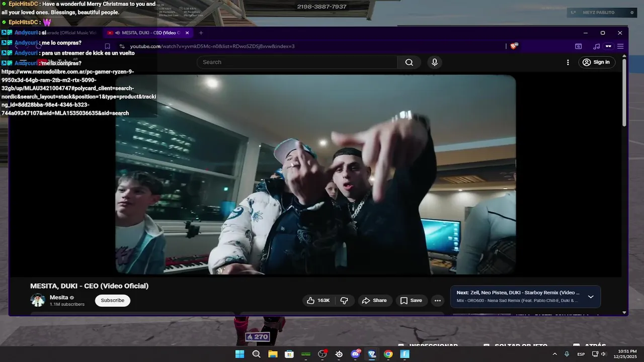Image resolution: width=644 pixels, height=362 pixels.
Task: Open Brave browser taskbar icon
Action: (372, 354)
